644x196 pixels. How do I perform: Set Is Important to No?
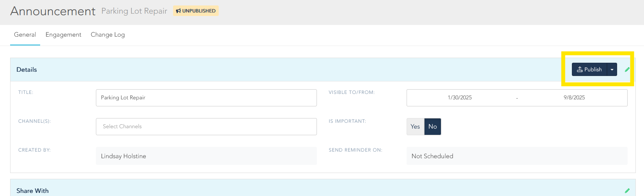[x=433, y=127]
